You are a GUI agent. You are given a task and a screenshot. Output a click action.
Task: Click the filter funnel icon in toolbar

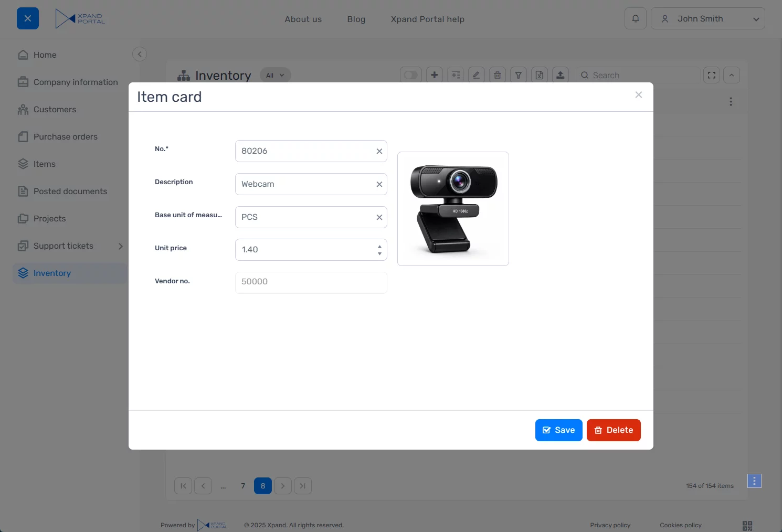tap(518, 75)
